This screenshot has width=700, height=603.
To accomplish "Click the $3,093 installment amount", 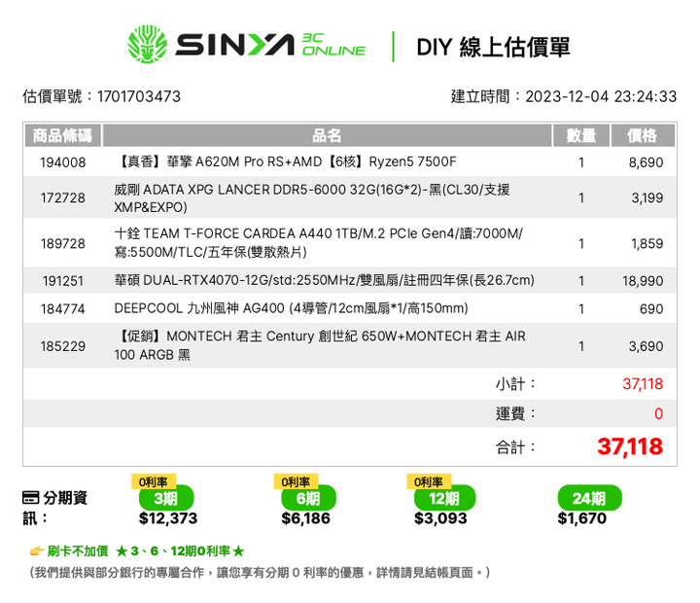I will click(x=440, y=518).
